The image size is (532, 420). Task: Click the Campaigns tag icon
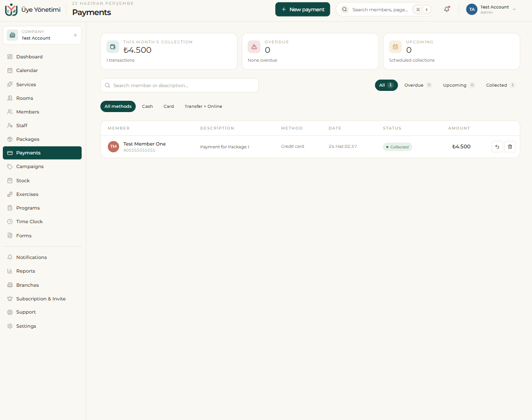(x=10, y=166)
